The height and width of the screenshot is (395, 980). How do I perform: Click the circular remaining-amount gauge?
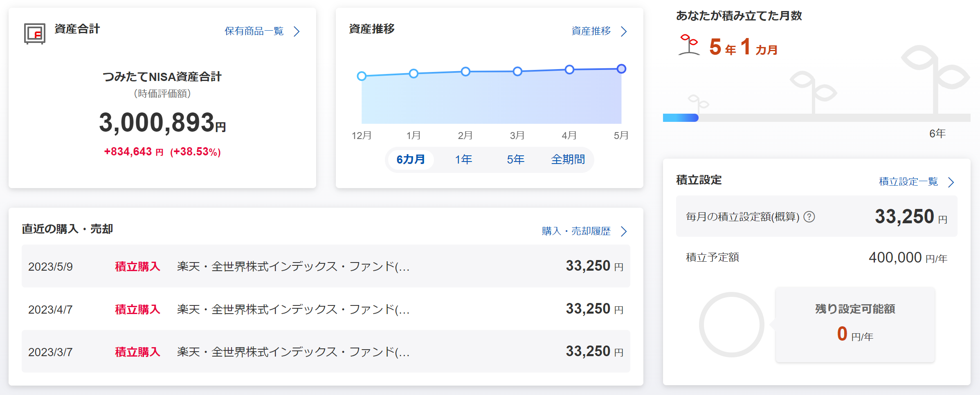pos(731,325)
